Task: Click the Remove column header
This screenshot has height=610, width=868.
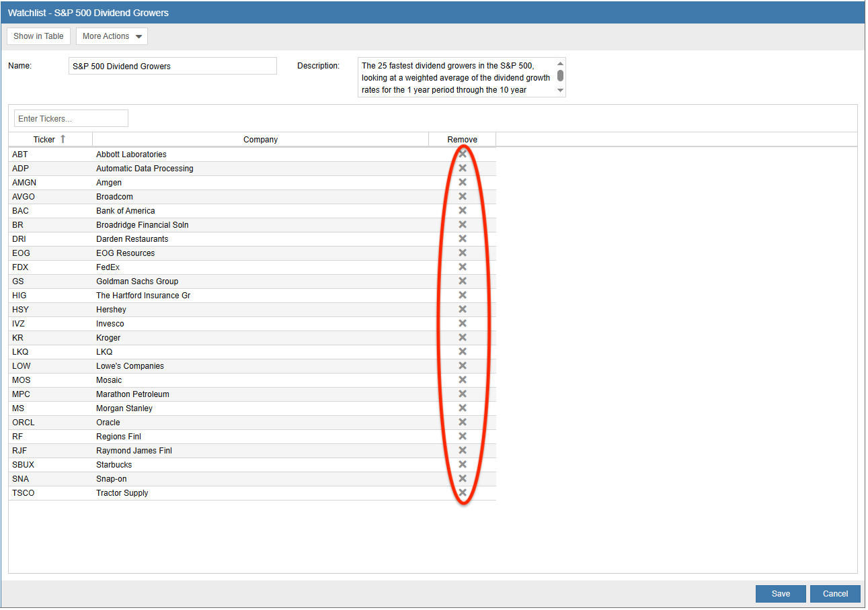Action: click(x=463, y=140)
